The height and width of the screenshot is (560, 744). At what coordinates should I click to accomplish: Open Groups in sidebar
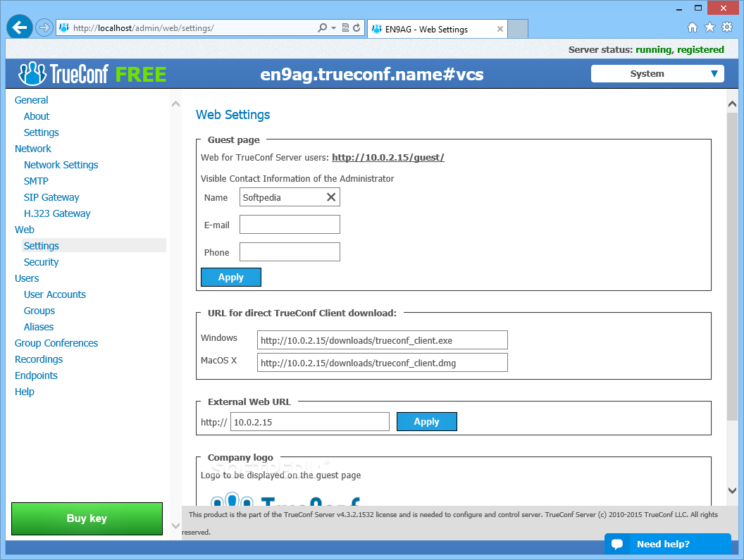[x=39, y=311]
